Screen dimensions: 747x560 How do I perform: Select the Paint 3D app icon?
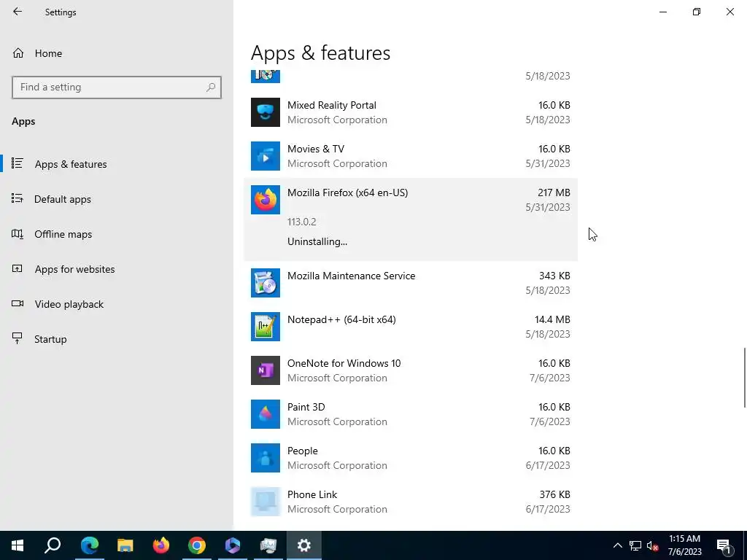(x=266, y=414)
